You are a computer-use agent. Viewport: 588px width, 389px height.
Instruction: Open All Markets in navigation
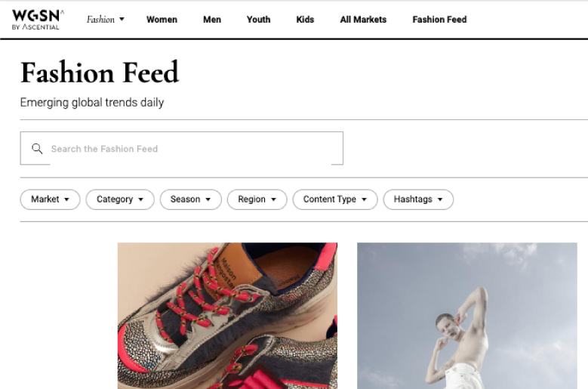pyautogui.click(x=363, y=20)
